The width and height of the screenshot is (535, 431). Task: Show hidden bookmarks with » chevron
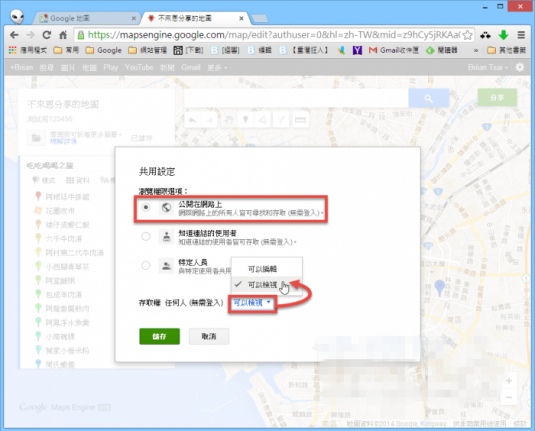click(476, 51)
